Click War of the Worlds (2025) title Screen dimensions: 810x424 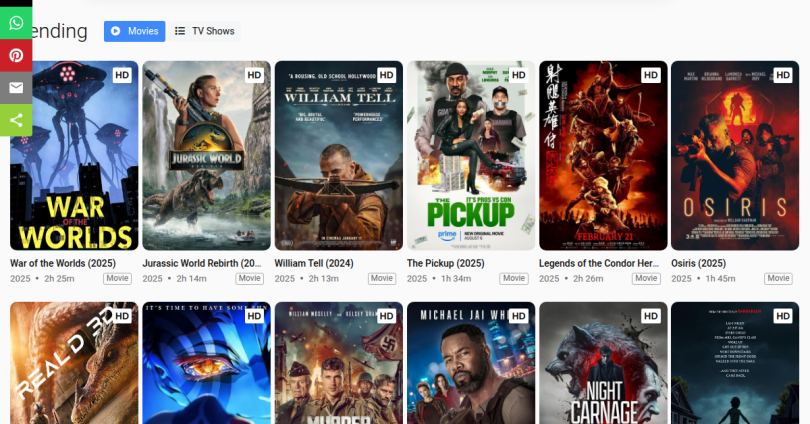click(63, 263)
